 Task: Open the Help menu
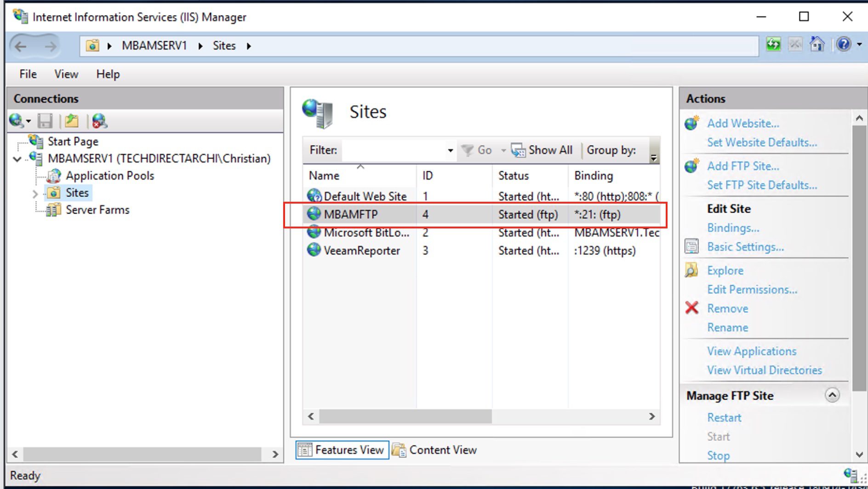pos(108,74)
